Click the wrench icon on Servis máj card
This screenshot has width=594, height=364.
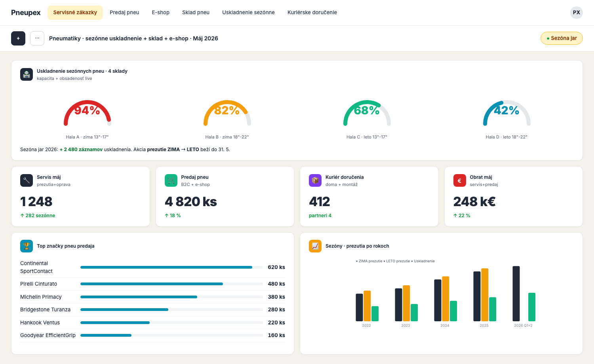click(27, 180)
